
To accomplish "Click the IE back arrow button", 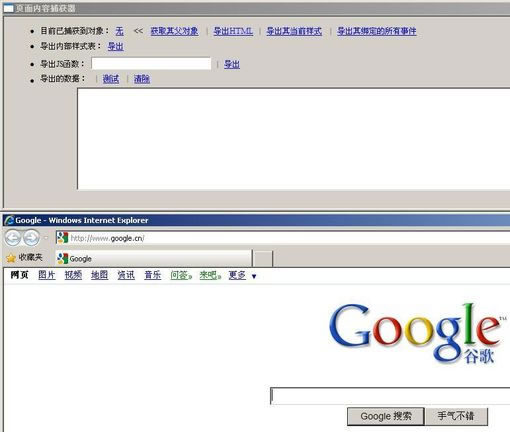I will click(x=13, y=238).
